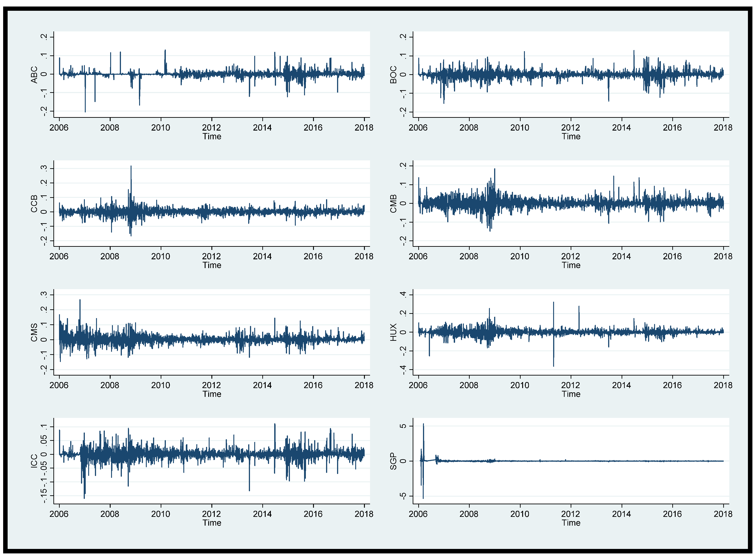Click the 2008 tick label on CMS chart

(x=110, y=385)
